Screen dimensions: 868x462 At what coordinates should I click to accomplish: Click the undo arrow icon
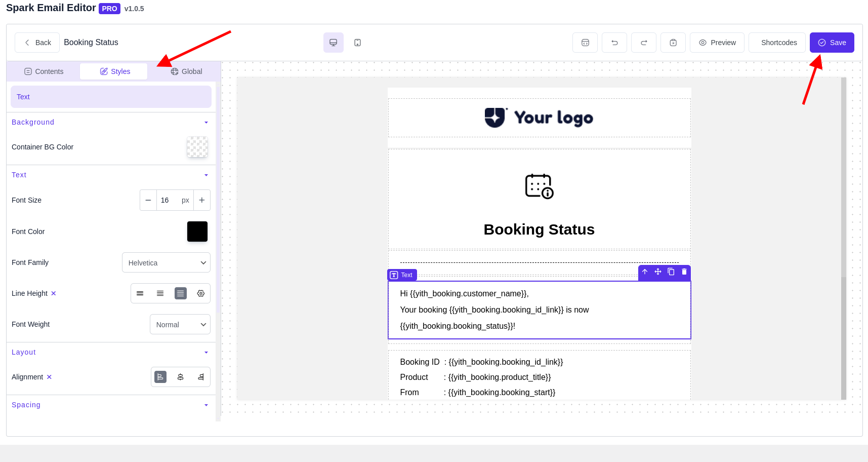(614, 43)
